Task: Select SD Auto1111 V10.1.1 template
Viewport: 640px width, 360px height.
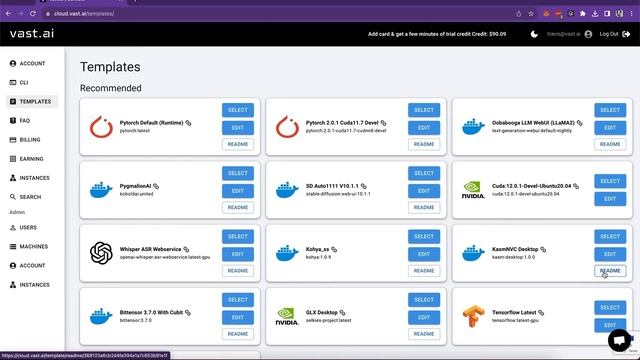Action: (424, 173)
